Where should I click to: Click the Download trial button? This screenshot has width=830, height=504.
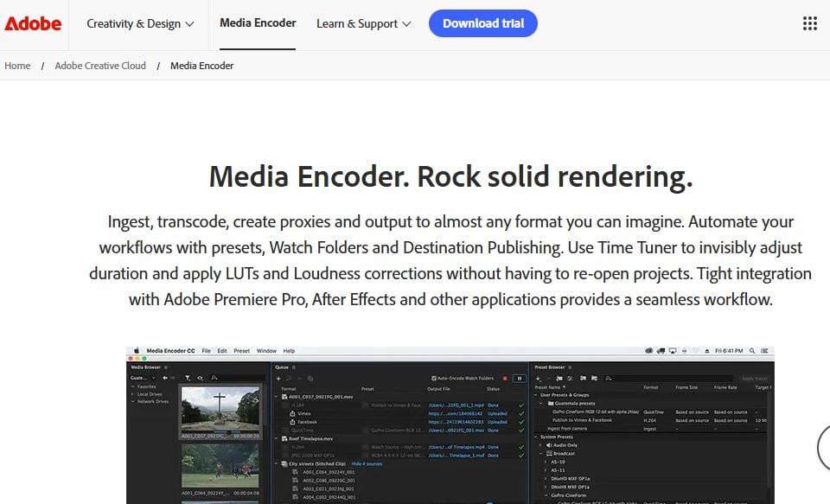coord(482,23)
